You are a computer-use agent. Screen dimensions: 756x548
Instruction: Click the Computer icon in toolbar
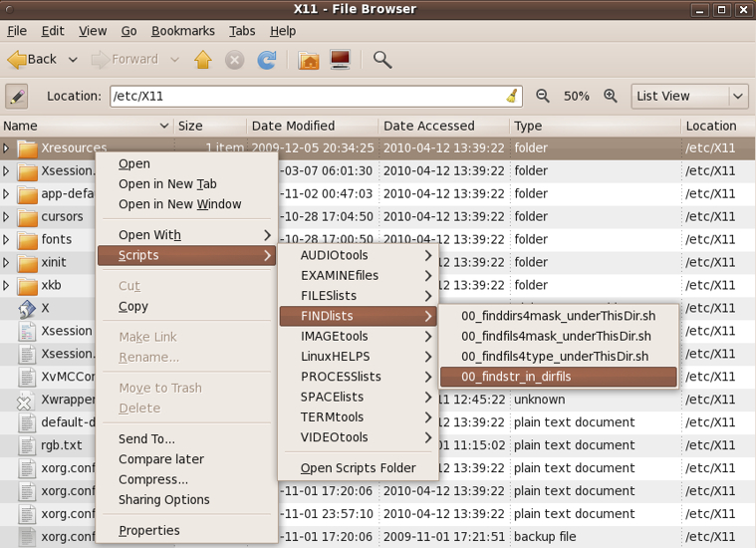[341, 60]
